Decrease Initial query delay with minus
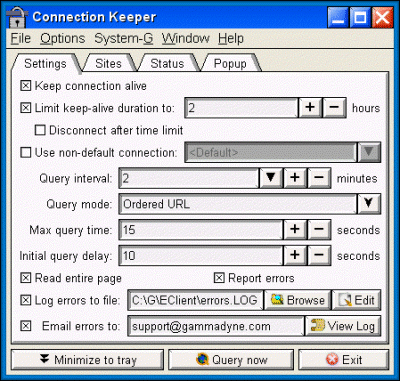This screenshot has width=400, height=381. (319, 255)
